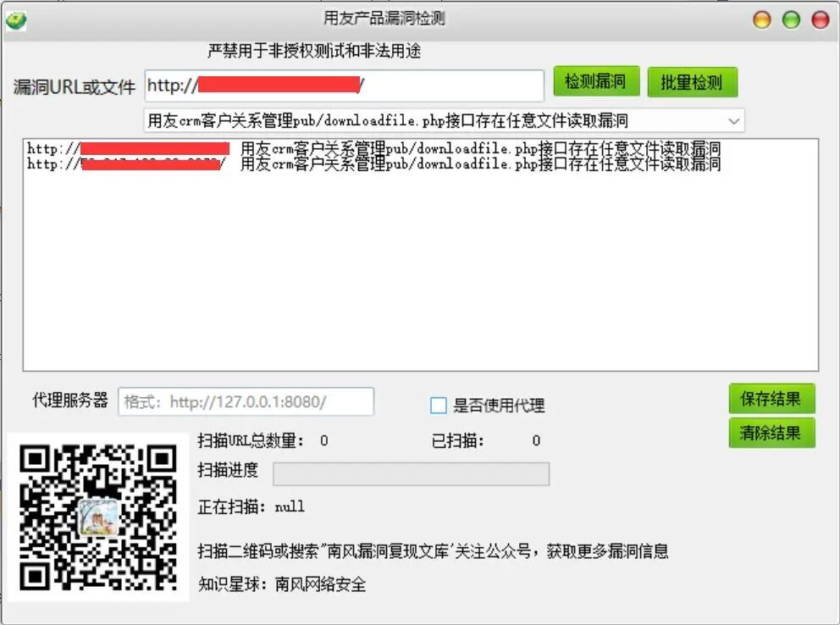The width and height of the screenshot is (840, 625).
Task: Open the vulnerability type dropdown list
Action: [x=444, y=121]
